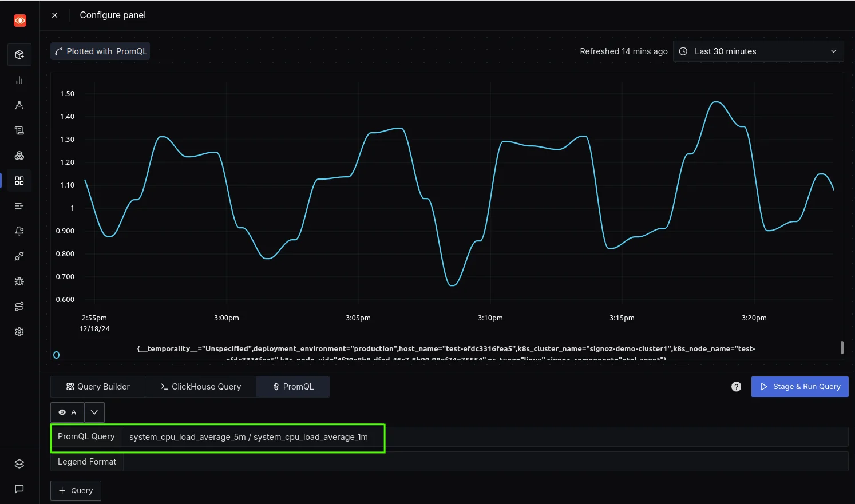This screenshot has width=855, height=504.
Task: Click the Stage & Run Query button
Action: click(799, 386)
